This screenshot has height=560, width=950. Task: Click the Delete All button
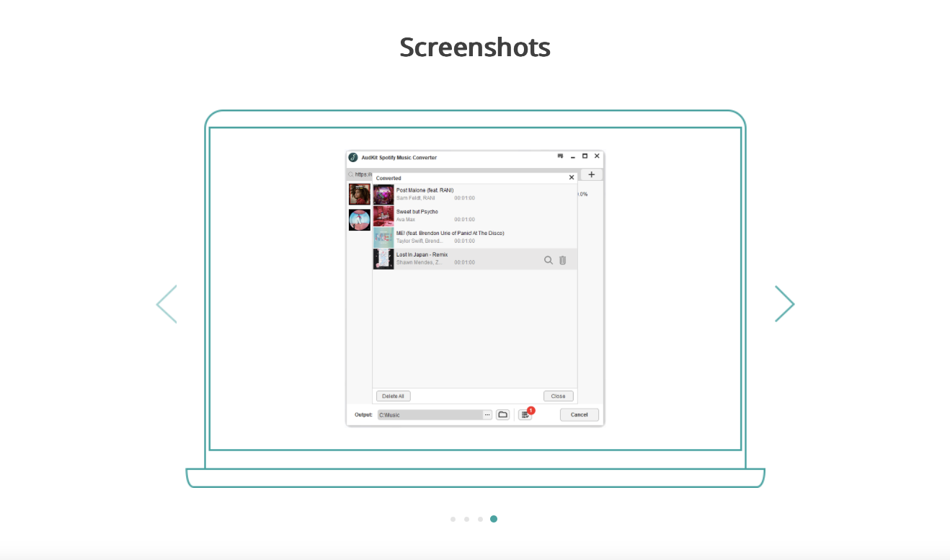[x=393, y=396]
